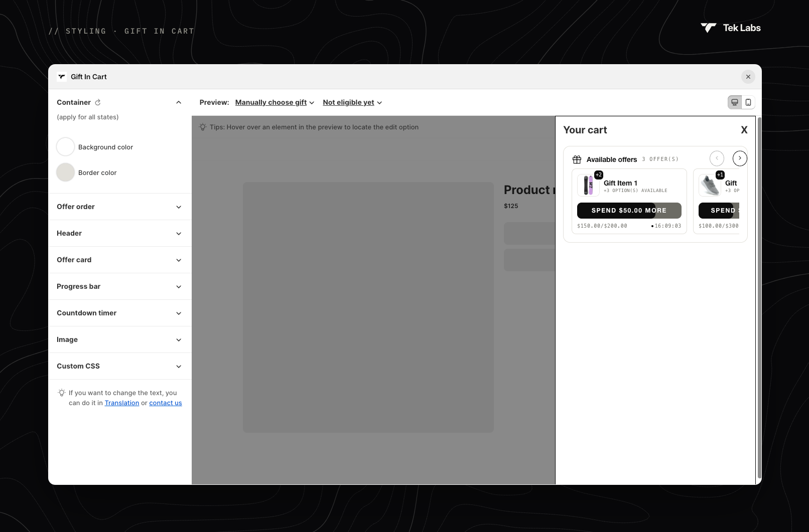Click the snowboard image on Gift Item 1

[588, 185]
